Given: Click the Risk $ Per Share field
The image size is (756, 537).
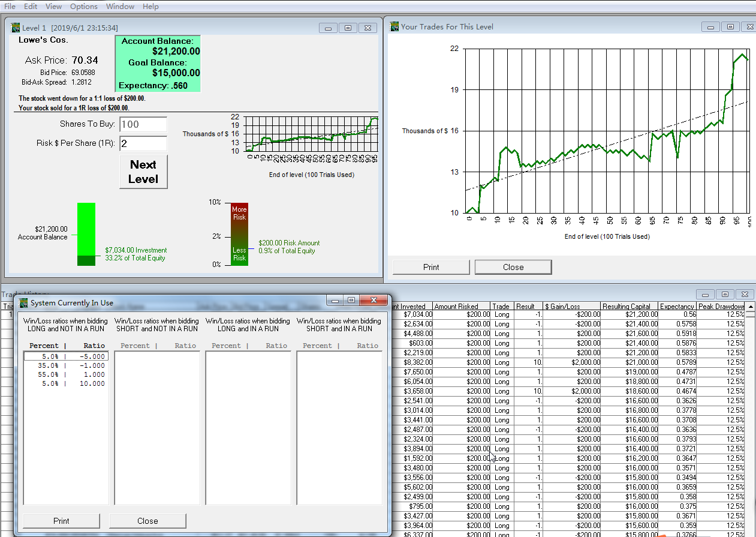Looking at the screenshot, I should [143, 143].
